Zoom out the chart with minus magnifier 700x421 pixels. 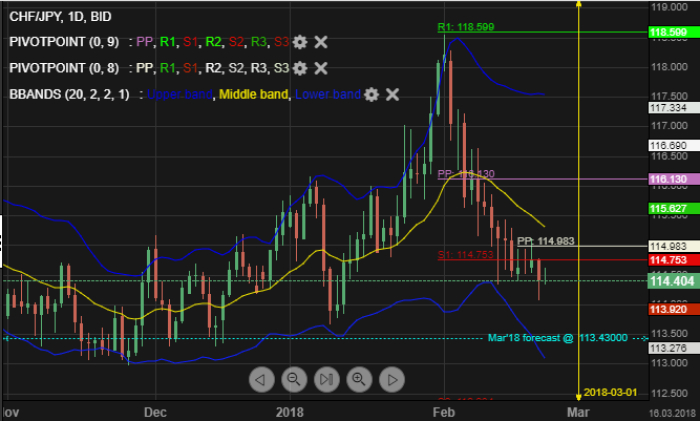[294, 379]
